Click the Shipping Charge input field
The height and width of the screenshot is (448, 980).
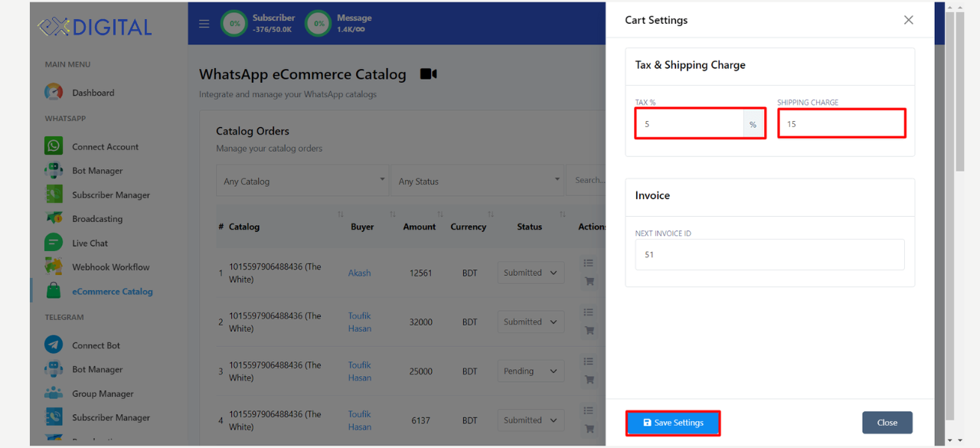click(x=841, y=123)
